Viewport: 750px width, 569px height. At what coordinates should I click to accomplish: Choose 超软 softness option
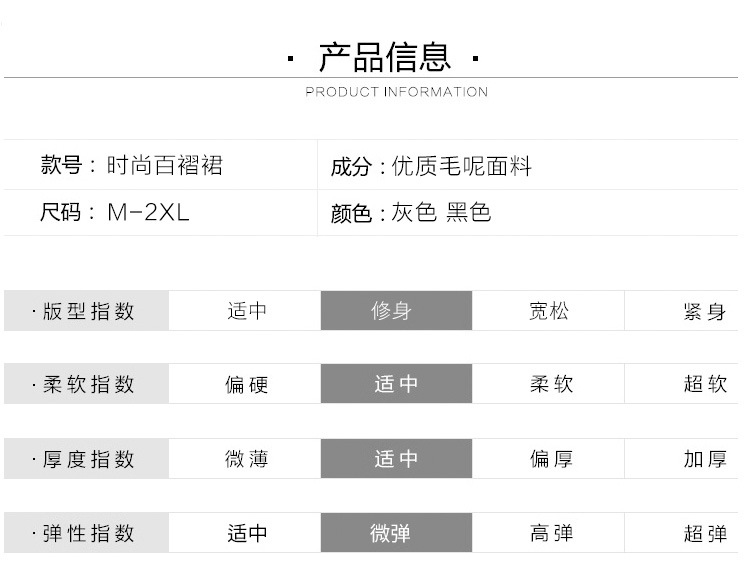point(704,385)
